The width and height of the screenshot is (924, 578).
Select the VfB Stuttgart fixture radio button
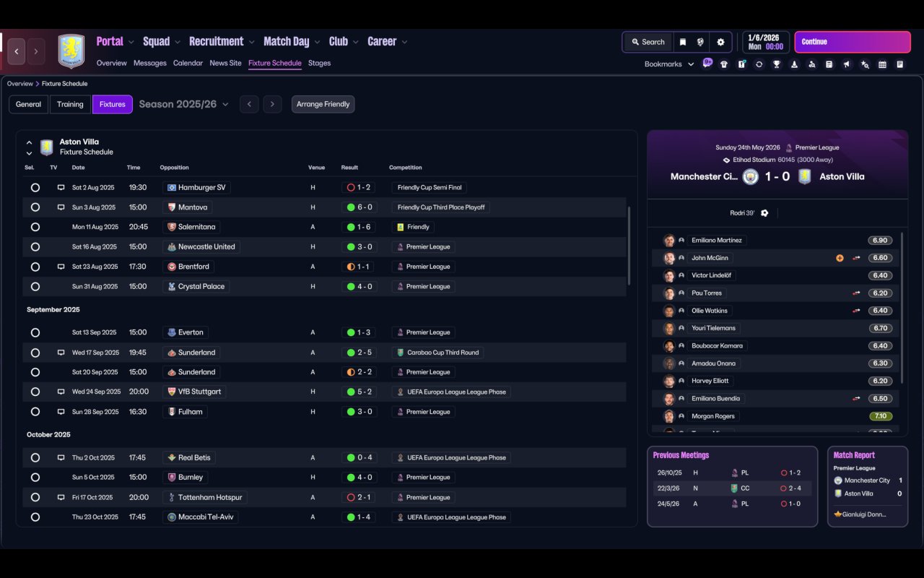click(x=35, y=392)
